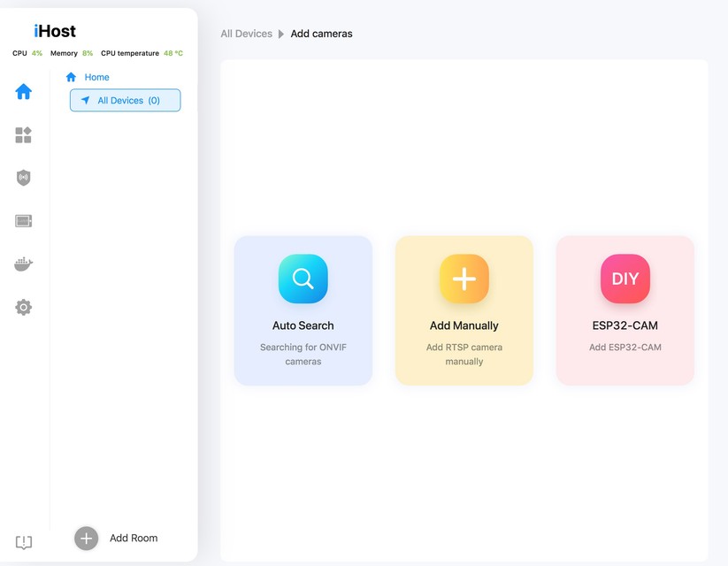The width and height of the screenshot is (728, 566).
Task: Click the DIY icon on the ESP32-CAM card
Action: [x=625, y=279]
